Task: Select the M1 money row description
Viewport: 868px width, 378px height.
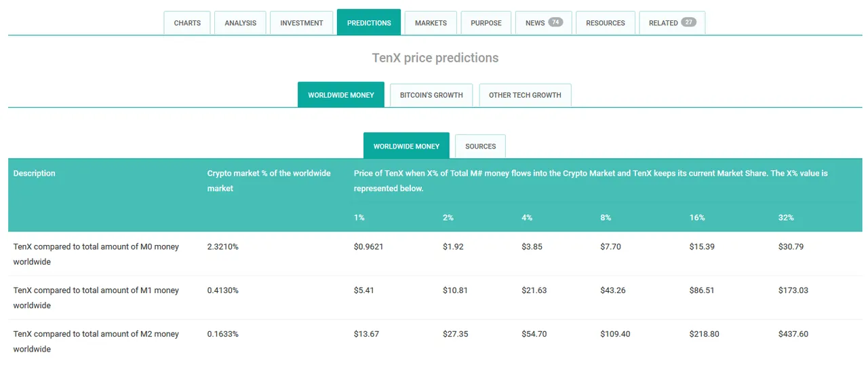Action: 96,297
